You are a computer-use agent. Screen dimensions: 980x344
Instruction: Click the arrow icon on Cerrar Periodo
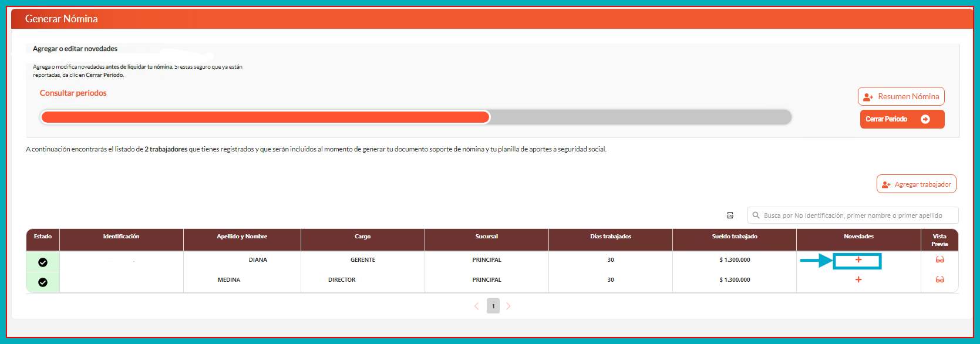click(925, 119)
